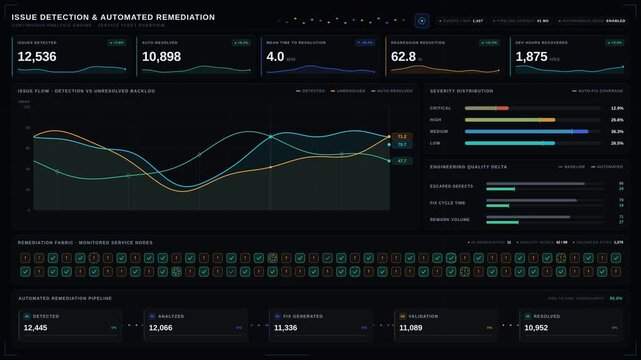Click the Low severity bar
The width and height of the screenshot is (641, 360).
pos(510,143)
